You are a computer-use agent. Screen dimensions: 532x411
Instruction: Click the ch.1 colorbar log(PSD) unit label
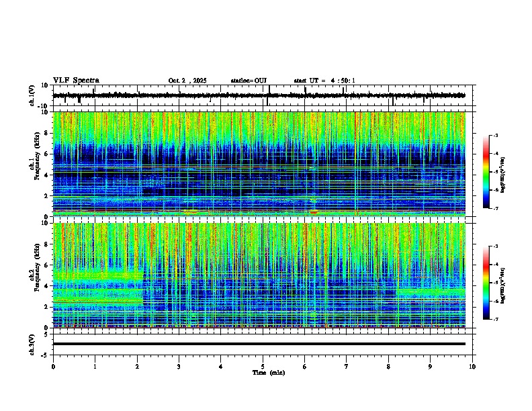(x=503, y=175)
